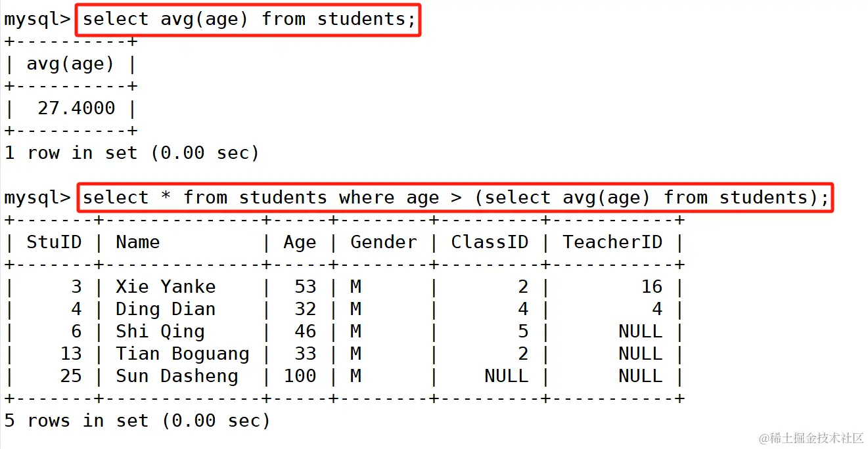Click the second mysql> prompt
868x449 pixels.
tap(37, 198)
